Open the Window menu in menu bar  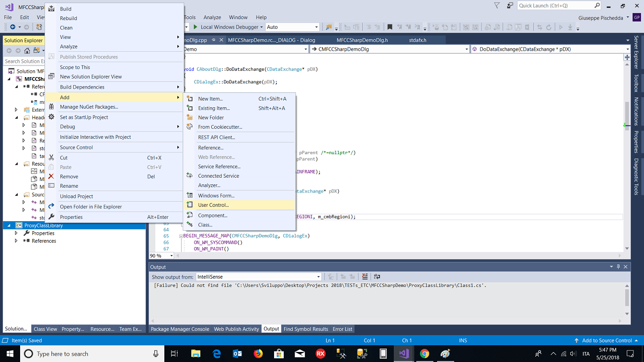click(238, 17)
